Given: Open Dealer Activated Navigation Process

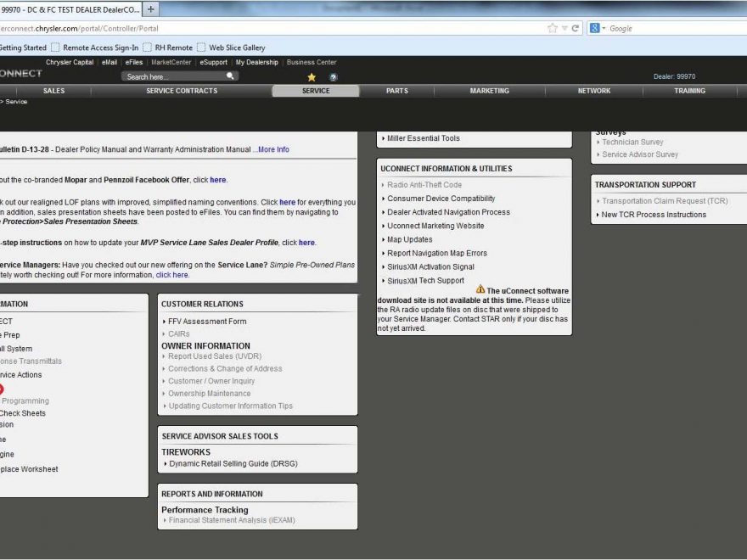Looking at the screenshot, I should click(448, 212).
